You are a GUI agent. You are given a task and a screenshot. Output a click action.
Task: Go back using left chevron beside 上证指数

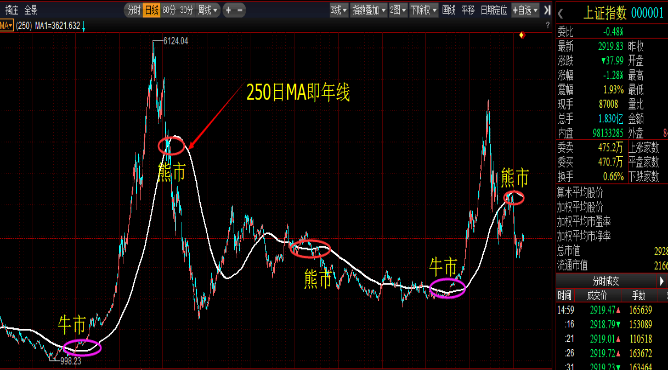point(561,14)
